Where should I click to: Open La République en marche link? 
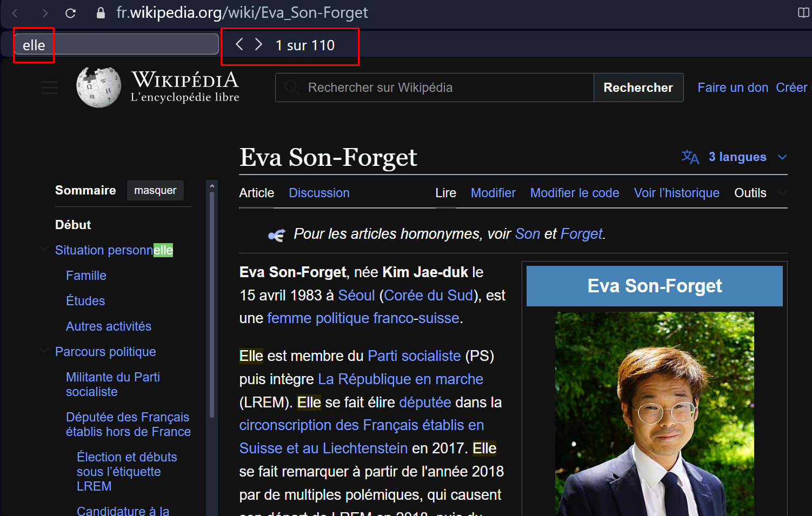coord(401,379)
